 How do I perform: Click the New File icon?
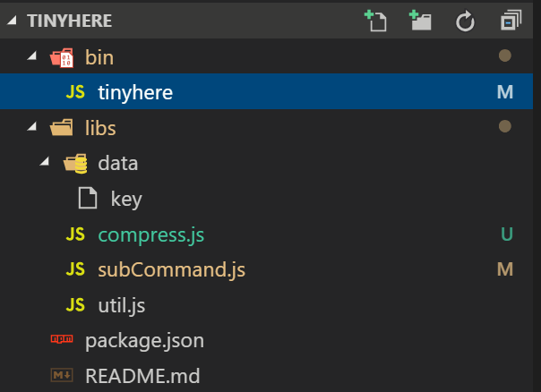click(374, 21)
